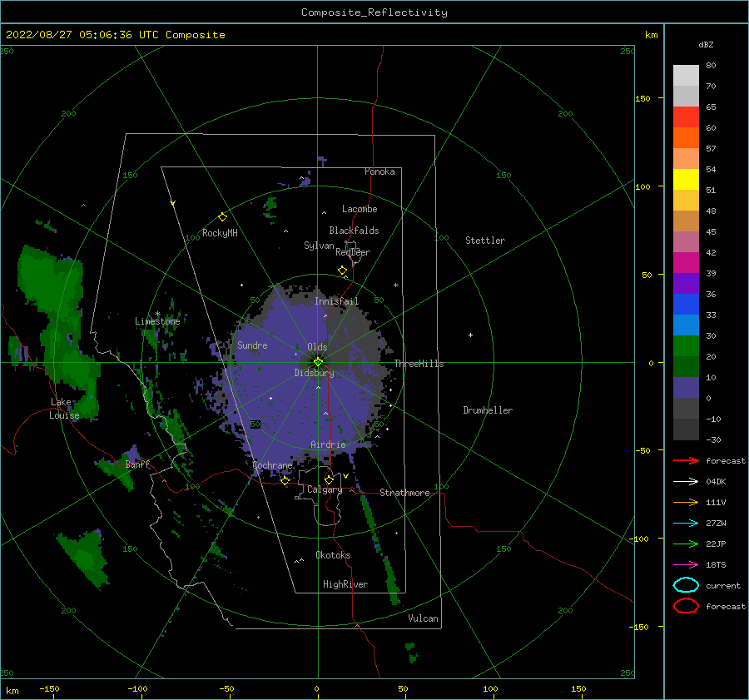Click the Blackfalds city label
749x700 pixels.
pos(354,231)
